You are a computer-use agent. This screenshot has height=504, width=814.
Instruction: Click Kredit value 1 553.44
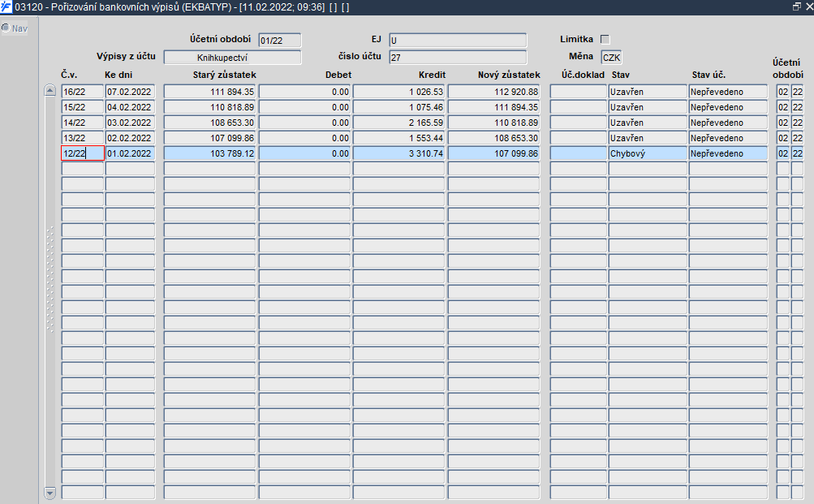coord(398,138)
